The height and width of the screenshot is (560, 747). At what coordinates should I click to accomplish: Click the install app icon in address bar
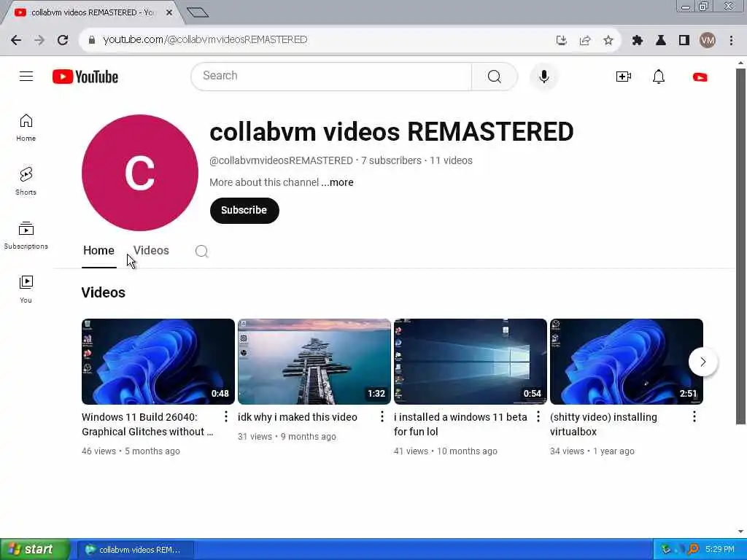(561, 40)
